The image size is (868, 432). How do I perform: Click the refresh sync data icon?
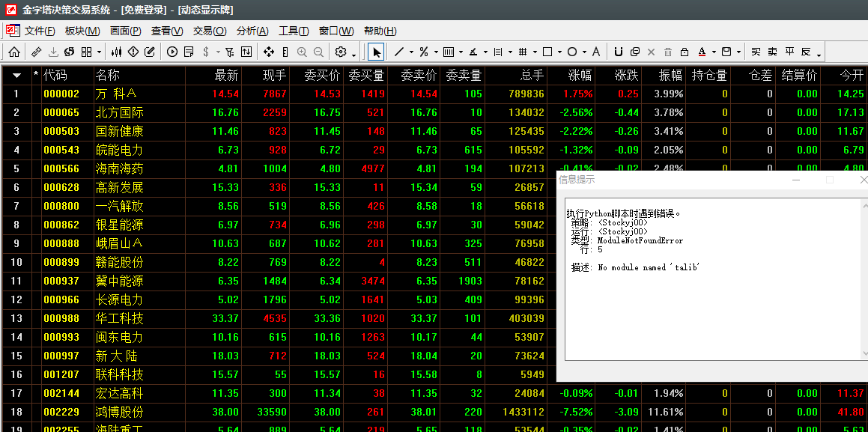click(x=69, y=52)
